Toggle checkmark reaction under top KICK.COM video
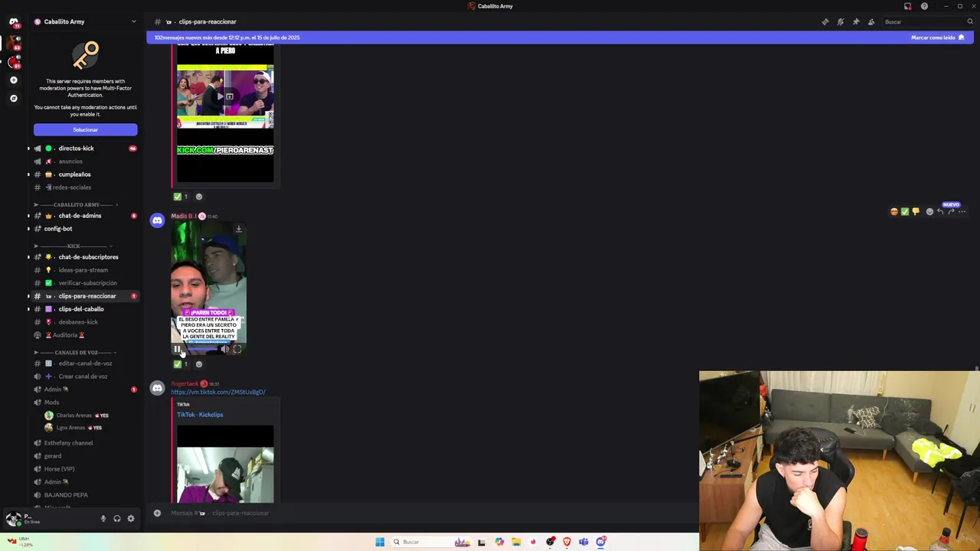 (181, 197)
